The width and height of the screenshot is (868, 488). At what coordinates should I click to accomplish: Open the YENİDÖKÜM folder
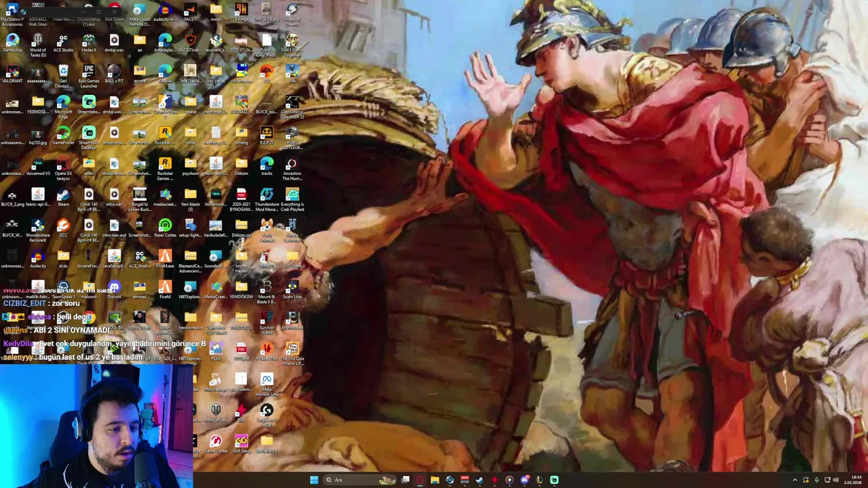241,289
